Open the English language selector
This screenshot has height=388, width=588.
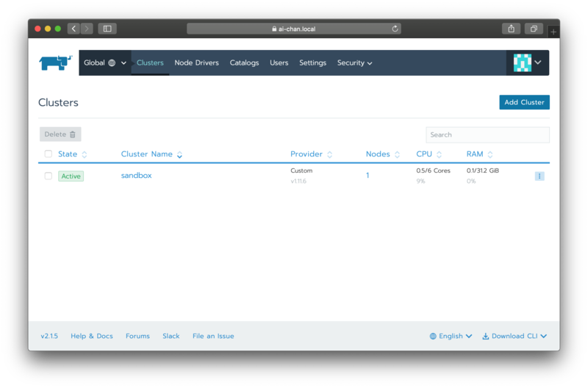click(451, 336)
